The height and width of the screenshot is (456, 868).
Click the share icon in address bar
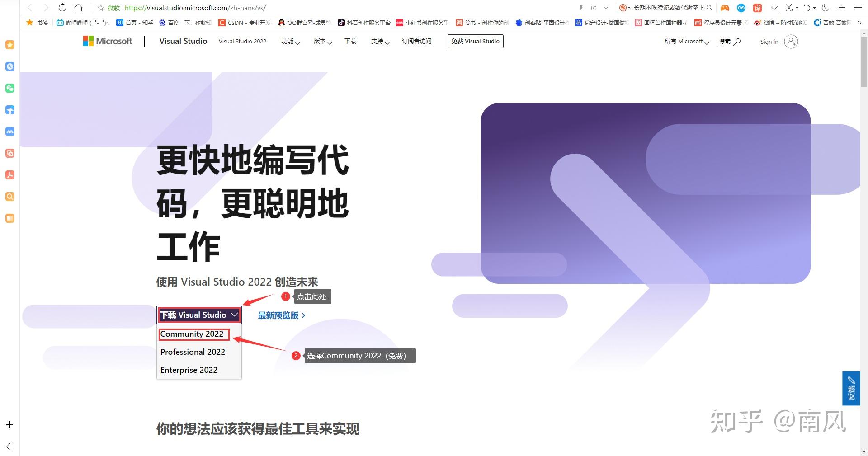click(594, 8)
